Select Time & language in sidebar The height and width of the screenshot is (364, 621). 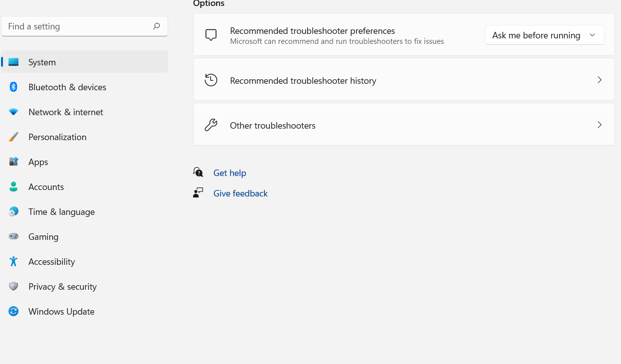[61, 212]
